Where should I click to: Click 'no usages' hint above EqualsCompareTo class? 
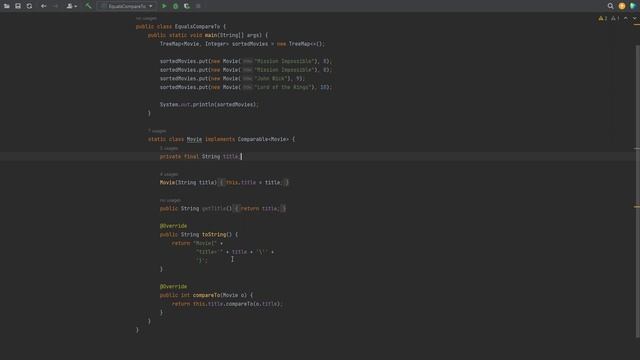point(146,18)
